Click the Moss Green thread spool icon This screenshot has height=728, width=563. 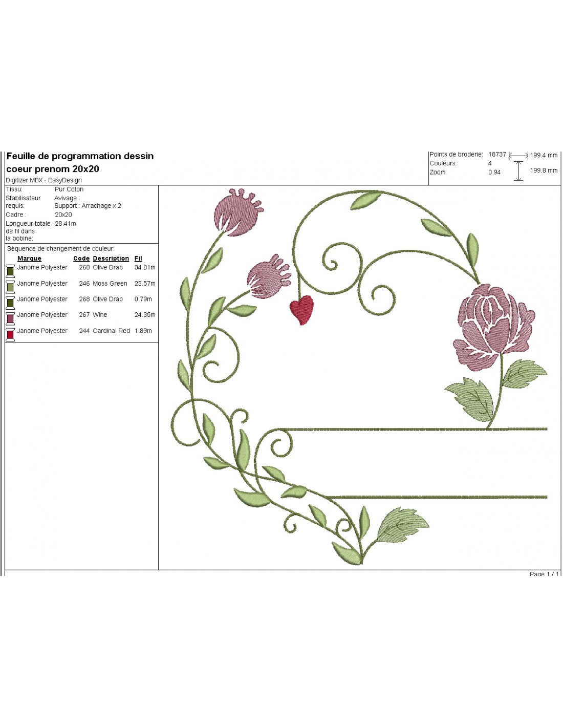[x=10, y=286]
